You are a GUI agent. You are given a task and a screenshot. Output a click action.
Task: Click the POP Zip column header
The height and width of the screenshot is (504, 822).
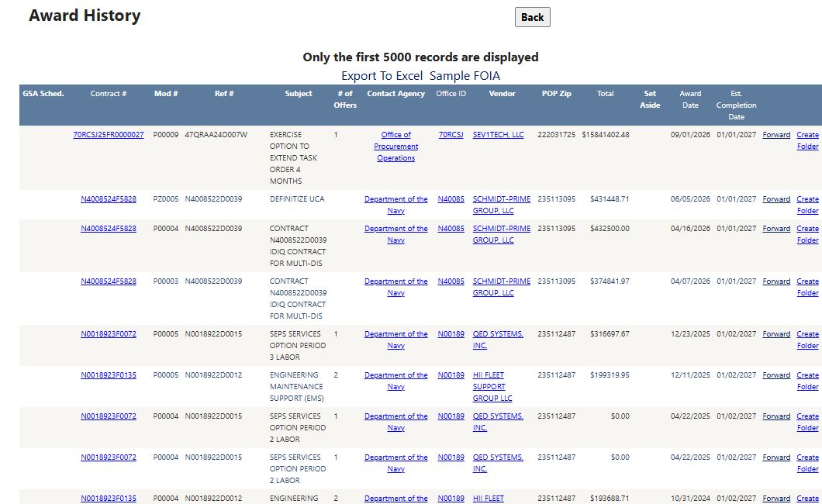(556, 94)
